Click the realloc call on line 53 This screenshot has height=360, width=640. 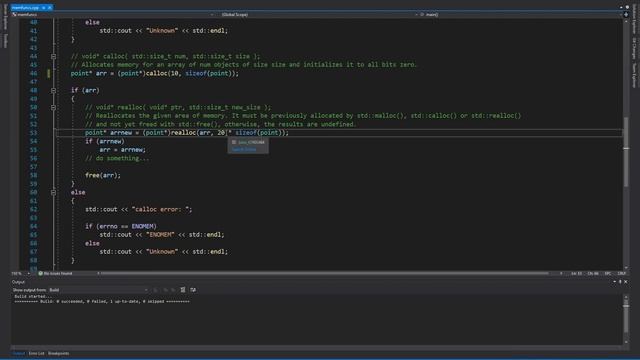(x=183, y=133)
